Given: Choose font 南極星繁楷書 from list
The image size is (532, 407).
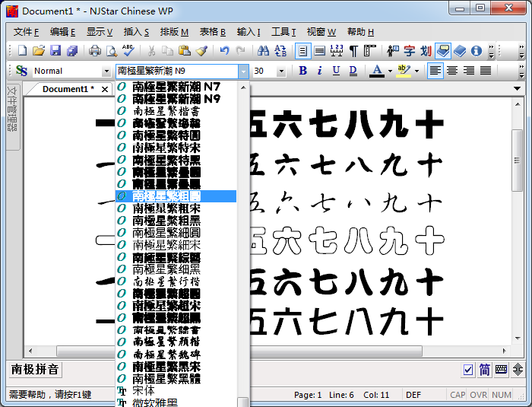Looking at the screenshot, I should pyautogui.click(x=176, y=111).
